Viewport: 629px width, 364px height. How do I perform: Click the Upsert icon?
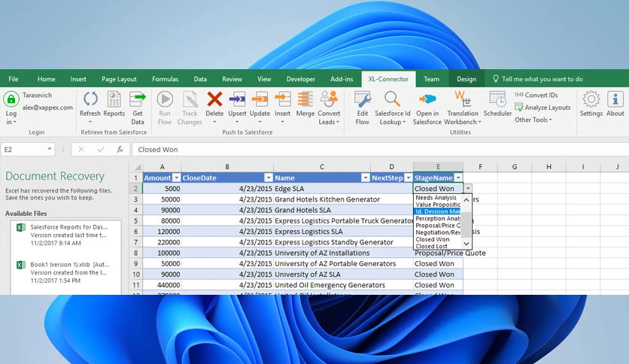(x=237, y=99)
